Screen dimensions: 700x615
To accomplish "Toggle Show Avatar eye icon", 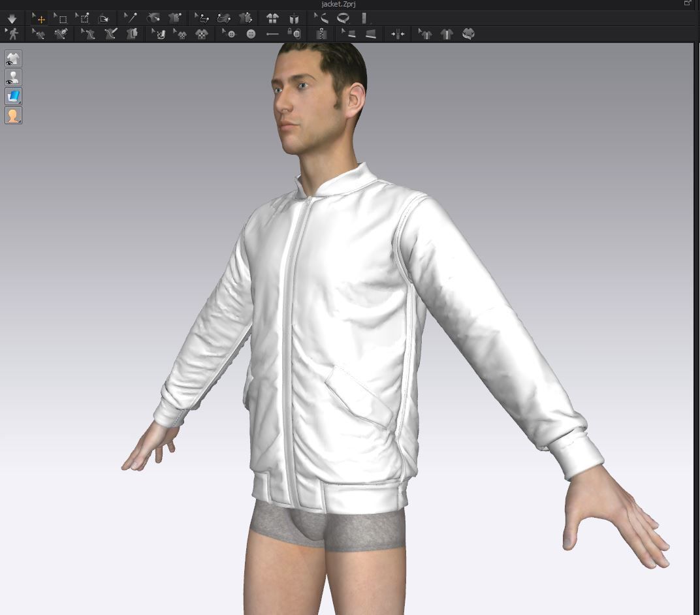I will click(x=13, y=77).
